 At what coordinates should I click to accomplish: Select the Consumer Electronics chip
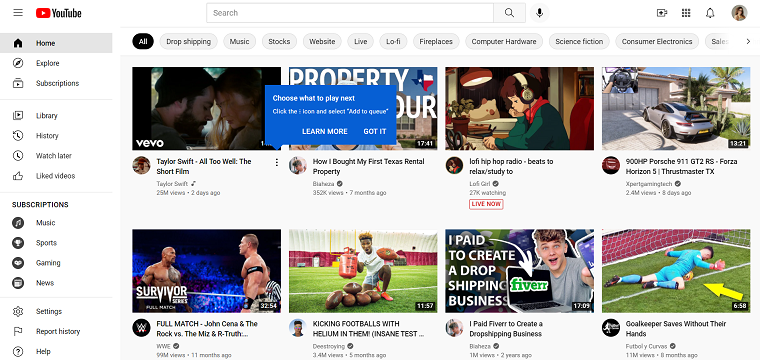coord(657,42)
